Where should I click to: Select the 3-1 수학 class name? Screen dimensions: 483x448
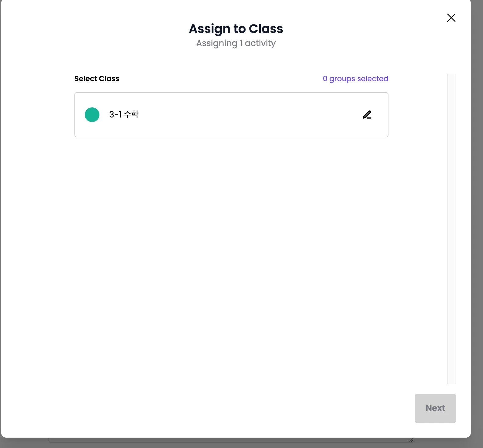point(124,114)
